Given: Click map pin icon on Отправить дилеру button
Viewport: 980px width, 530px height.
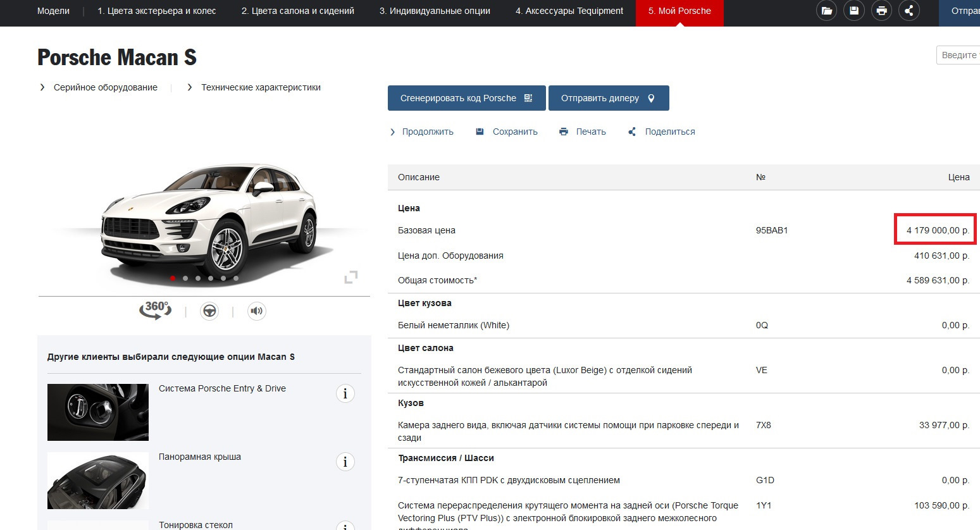Looking at the screenshot, I should click(651, 98).
